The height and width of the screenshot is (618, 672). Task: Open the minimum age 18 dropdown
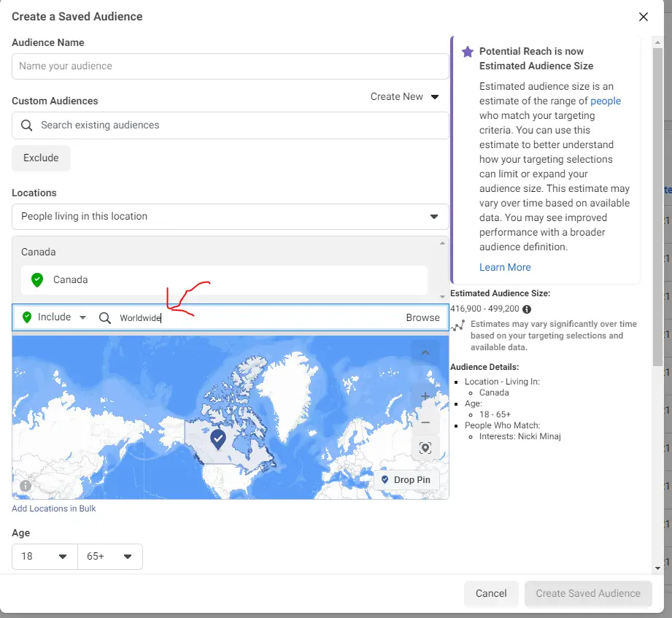pyautogui.click(x=45, y=556)
